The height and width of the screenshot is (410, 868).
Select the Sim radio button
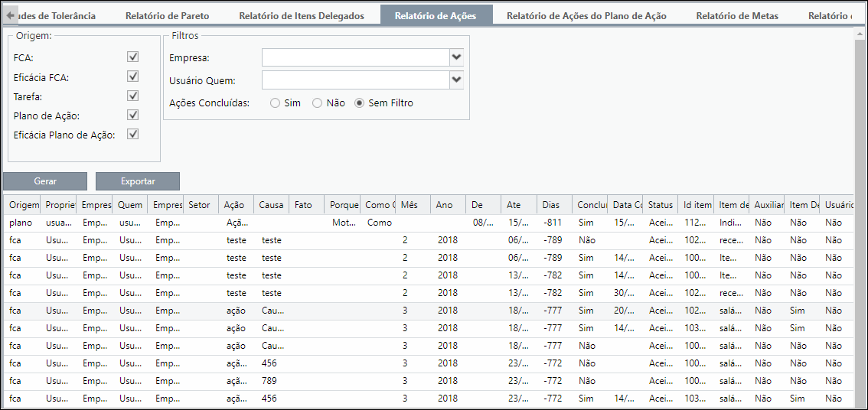coord(275,103)
